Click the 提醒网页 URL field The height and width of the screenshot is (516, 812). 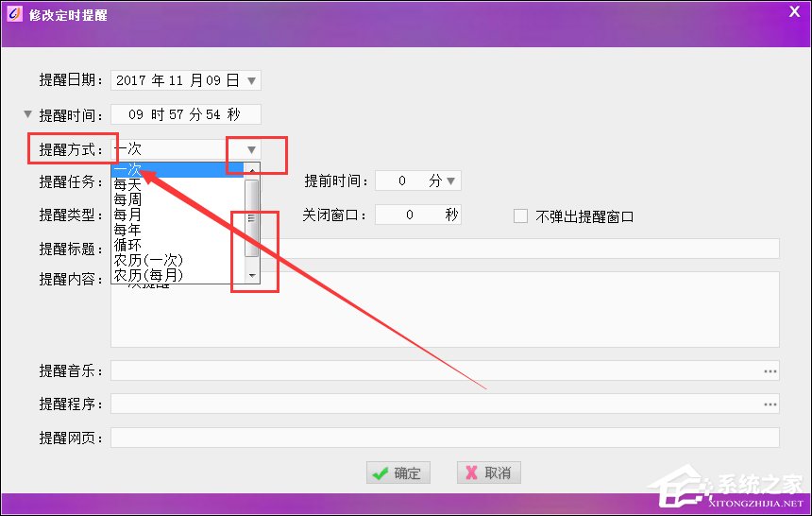point(445,438)
